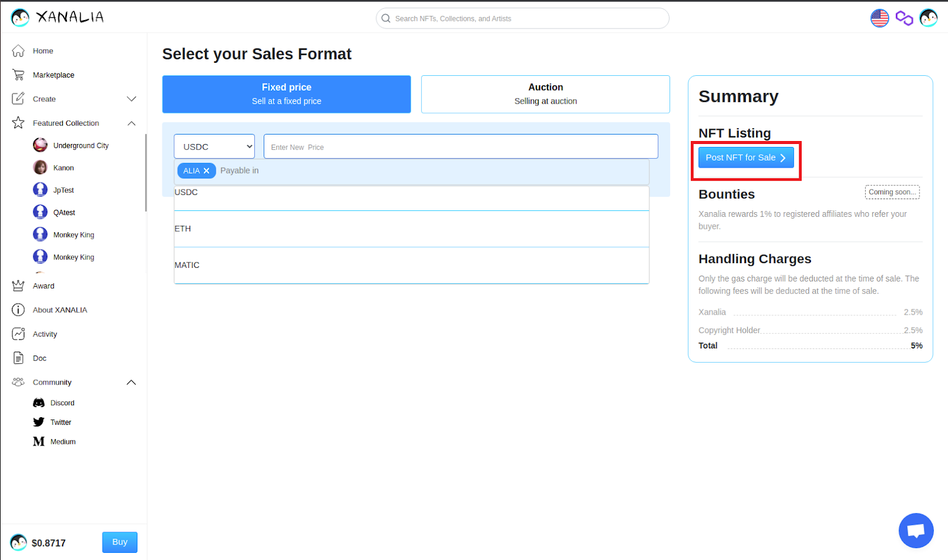The height and width of the screenshot is (560, 948).
Task: Click the Payable in multiselect field
Action: coord(412,171)
